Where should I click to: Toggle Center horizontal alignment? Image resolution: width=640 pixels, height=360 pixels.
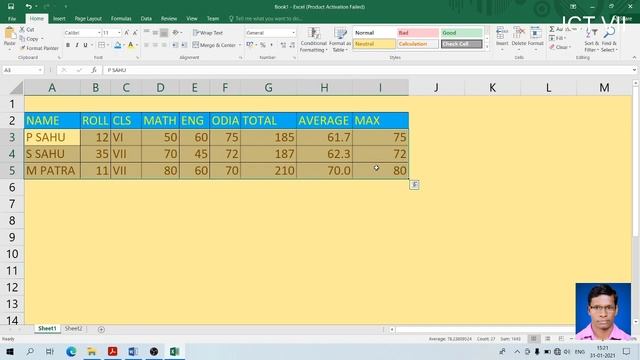pos(155,45)
